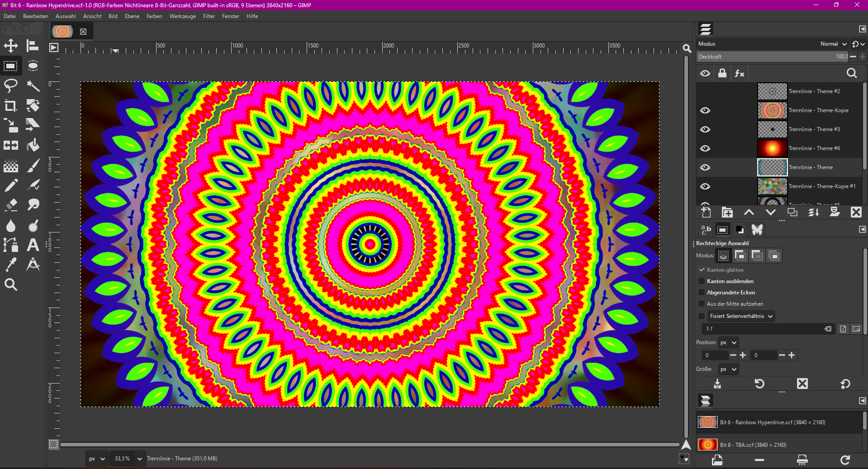Open the layers dock configuration menu arrow

[862, 29]
